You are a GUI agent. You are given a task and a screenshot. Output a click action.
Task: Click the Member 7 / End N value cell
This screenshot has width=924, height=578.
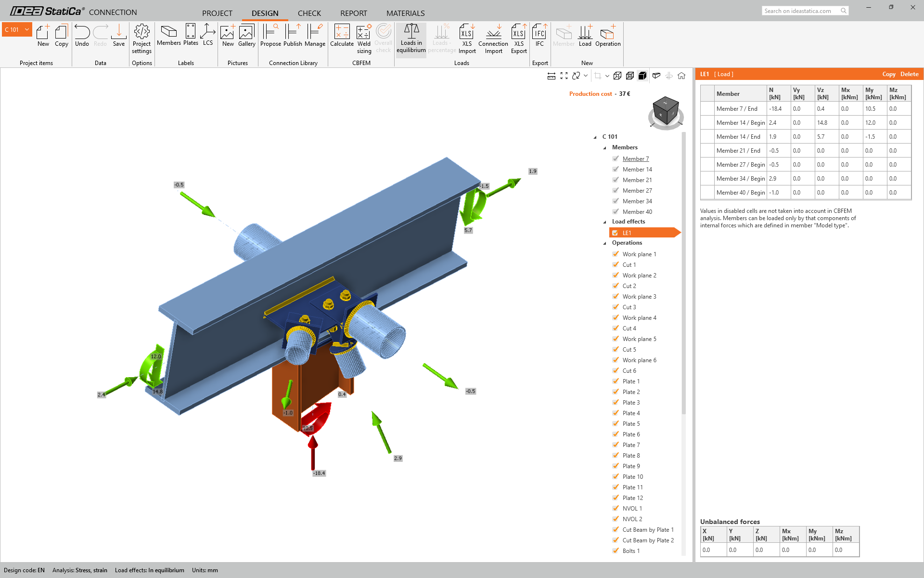coord(778,109)
